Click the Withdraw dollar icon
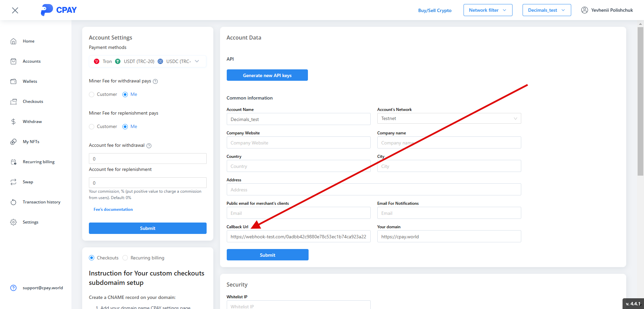 [x=13, y=122]
